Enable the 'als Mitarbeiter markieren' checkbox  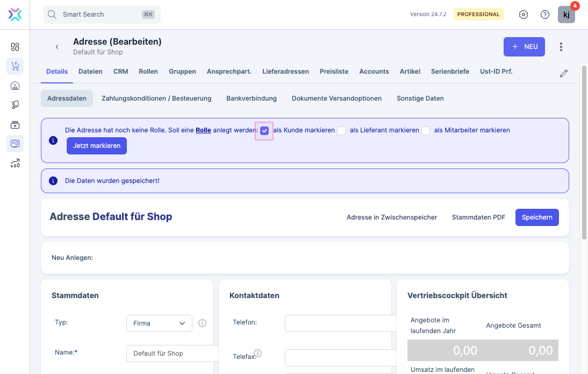pyautogui.click(x=426, y=131)
